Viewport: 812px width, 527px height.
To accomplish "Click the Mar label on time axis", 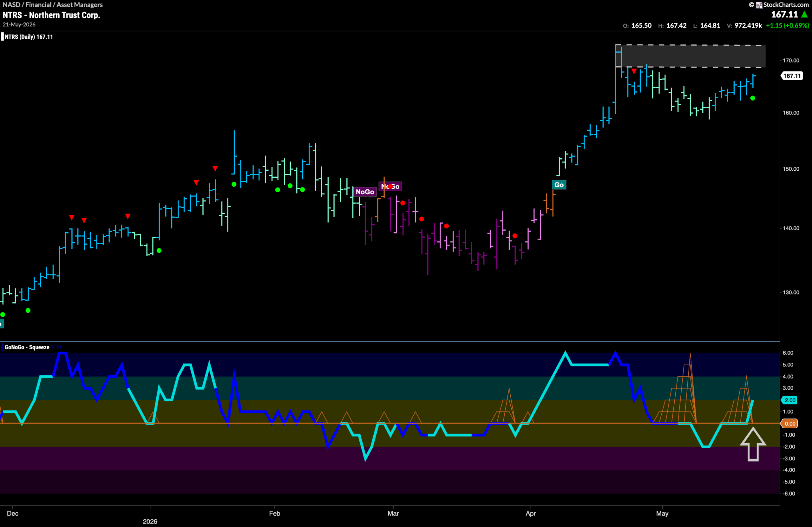I will point(393,513).
